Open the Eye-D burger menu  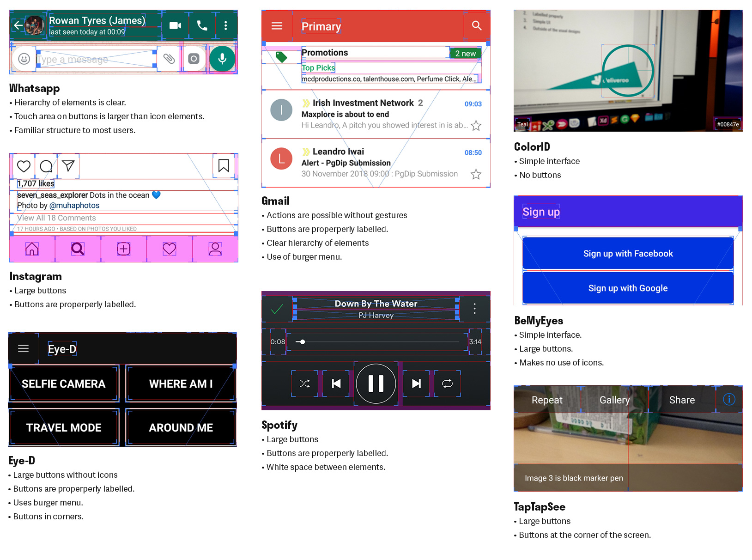pos(23,348)
